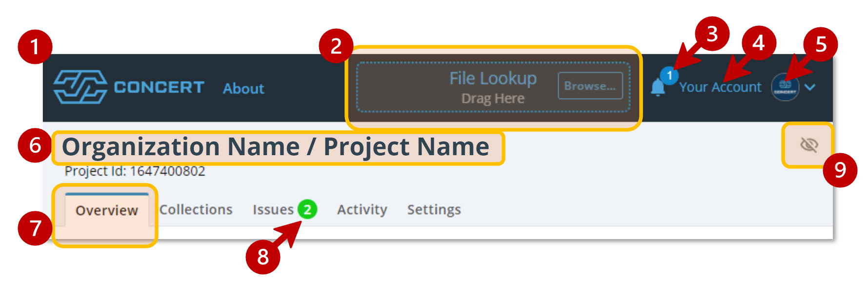Screen dimensions: 868x282
Task: Click the File Lookup drag area
Action: (x=493, y=87)
